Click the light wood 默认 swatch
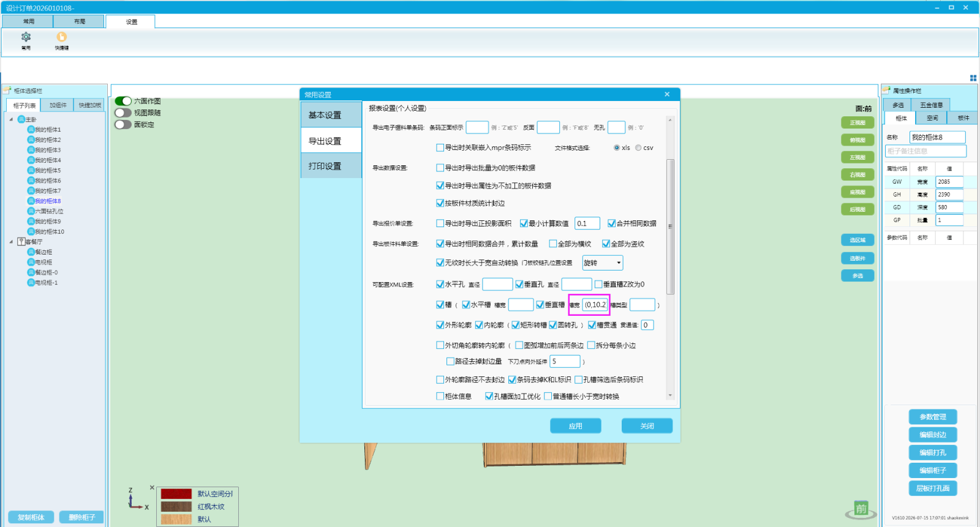 coord(176,520)
